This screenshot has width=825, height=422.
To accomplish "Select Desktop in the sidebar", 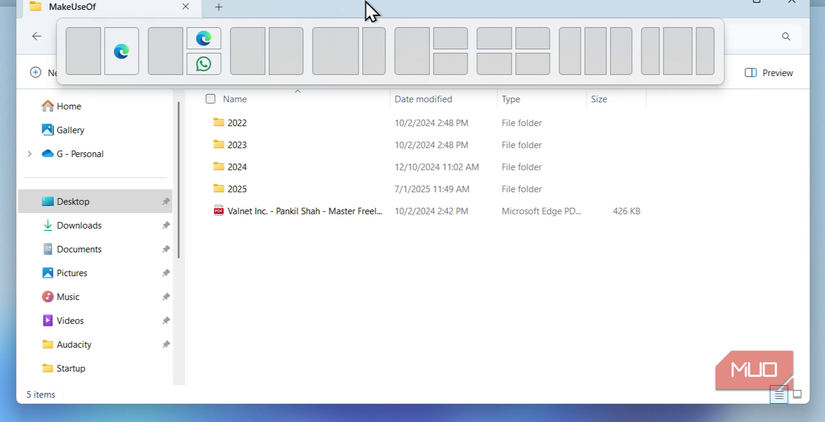I will (x=95, y=202).
